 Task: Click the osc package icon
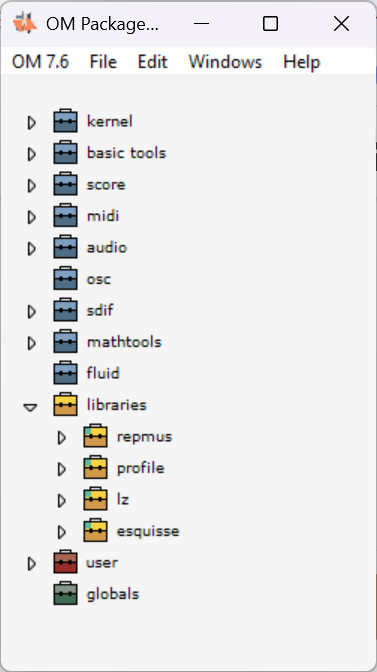pos(66,279)
